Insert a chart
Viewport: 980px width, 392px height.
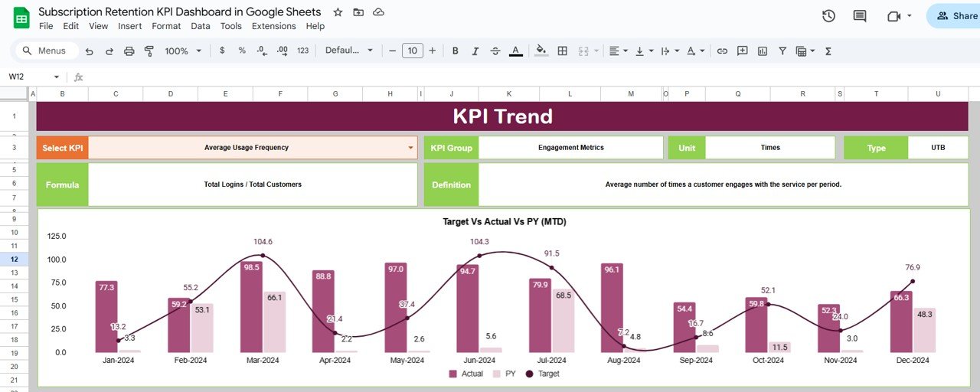[x=763, y=51]
